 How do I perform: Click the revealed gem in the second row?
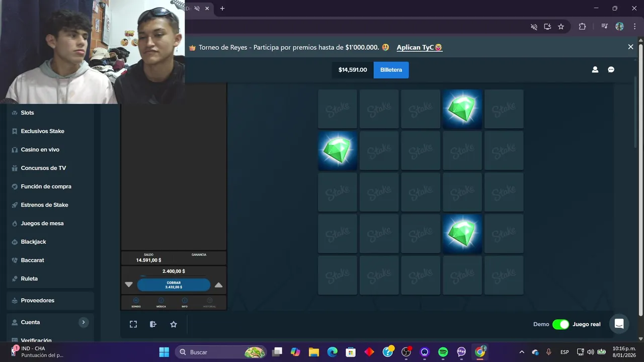tap(338, 151)
